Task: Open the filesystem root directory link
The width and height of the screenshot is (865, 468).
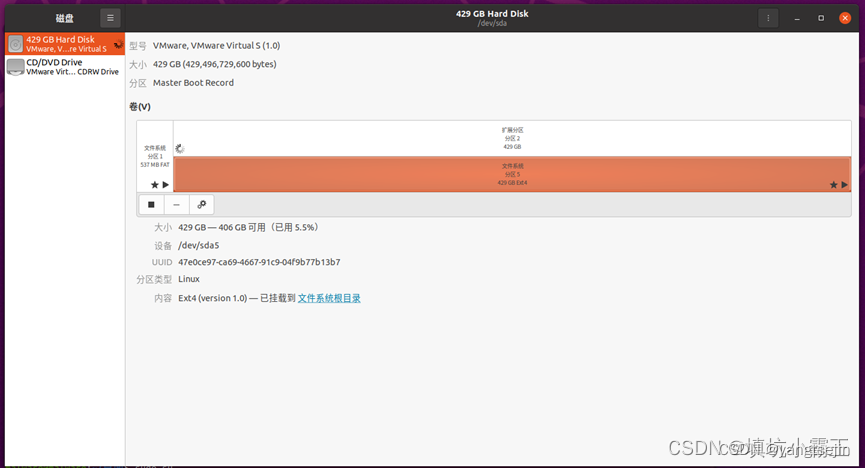Action: (x=329, y=298)
